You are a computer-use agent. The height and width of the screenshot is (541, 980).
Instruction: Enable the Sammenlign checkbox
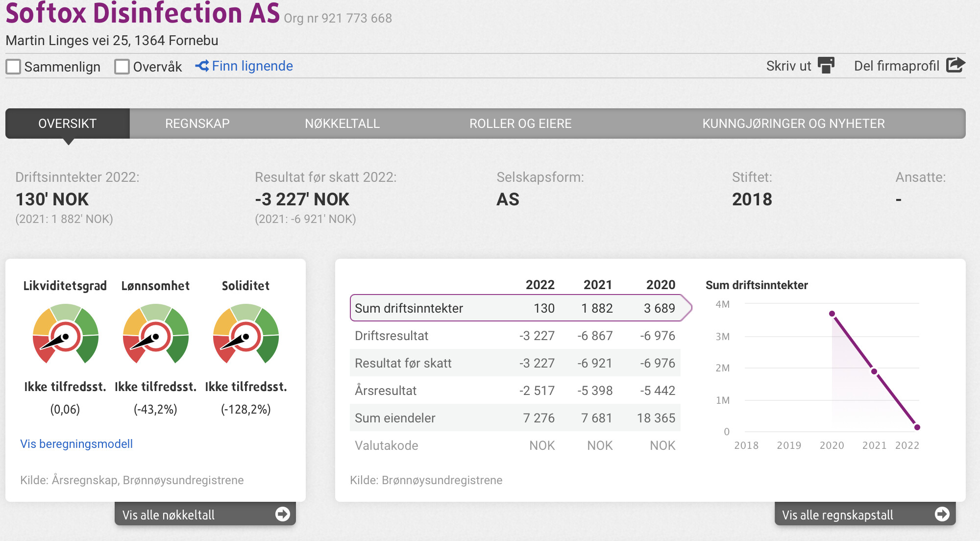pos(13,67)
